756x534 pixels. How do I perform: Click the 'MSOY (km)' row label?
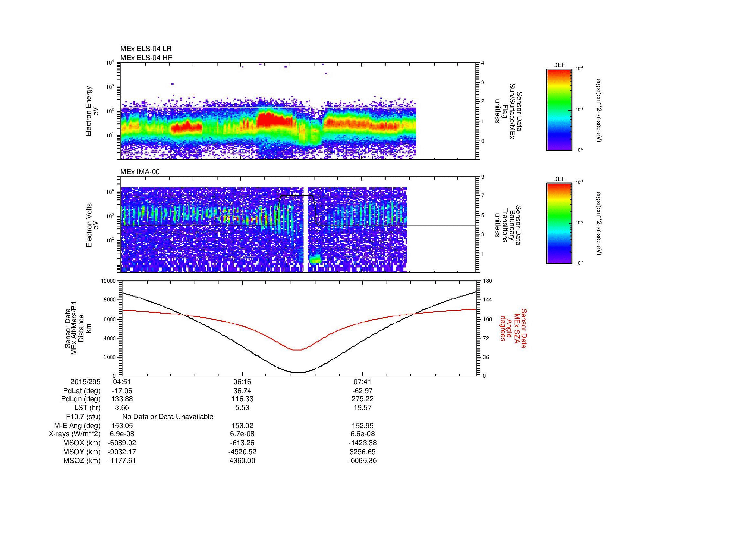tap(82, 452)
